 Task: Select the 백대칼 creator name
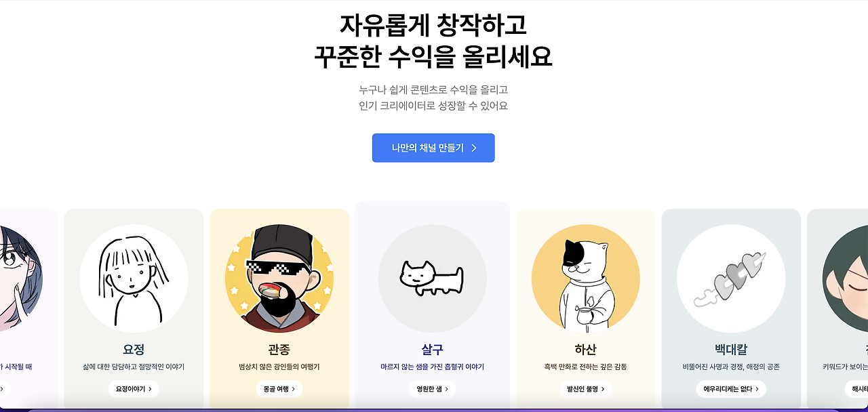[x=731, y=350]
